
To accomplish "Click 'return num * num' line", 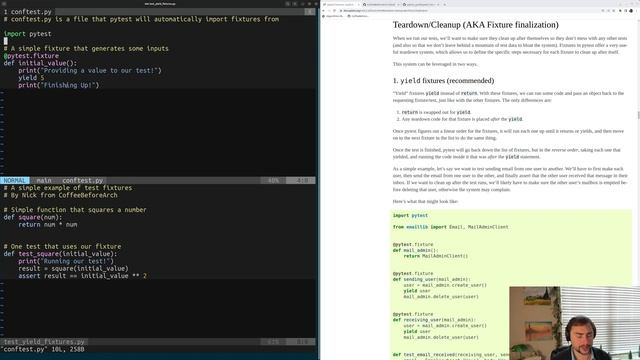I will (47, 224).
